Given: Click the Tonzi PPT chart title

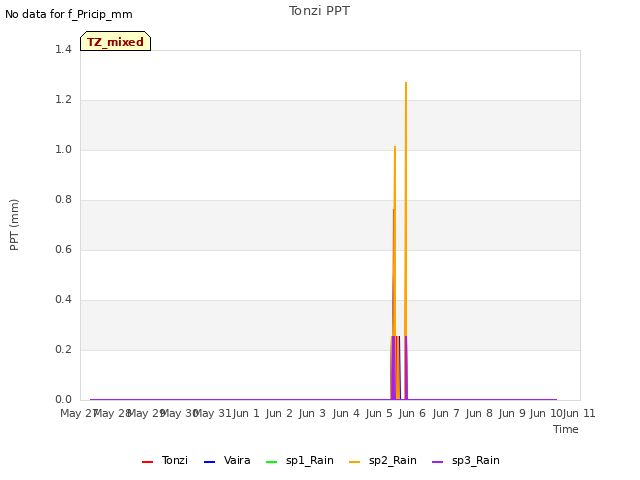Looking at the screenshot, I should (319, 11).
